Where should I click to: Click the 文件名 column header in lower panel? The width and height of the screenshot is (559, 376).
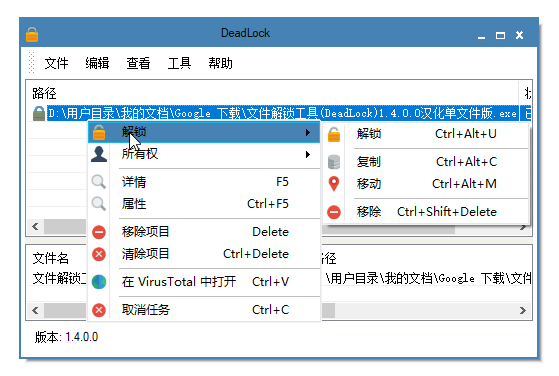pyautogui.click(x=51, y=258)
